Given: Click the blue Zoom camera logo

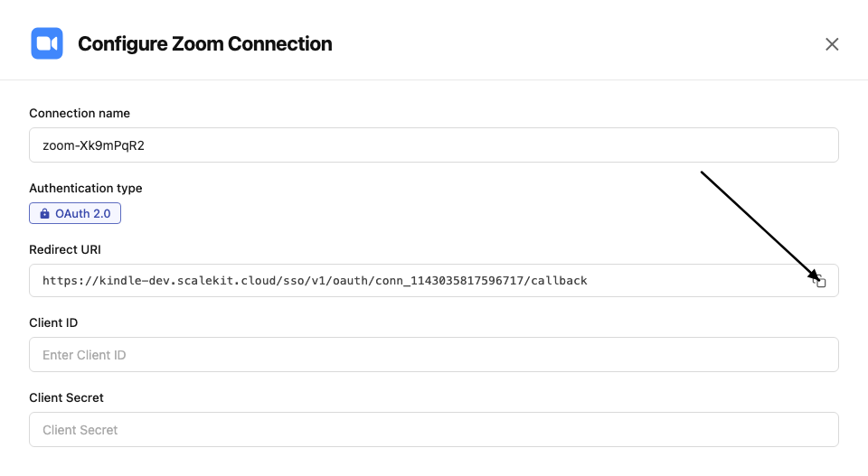Looking at the screenshot, I should point(46,43).
